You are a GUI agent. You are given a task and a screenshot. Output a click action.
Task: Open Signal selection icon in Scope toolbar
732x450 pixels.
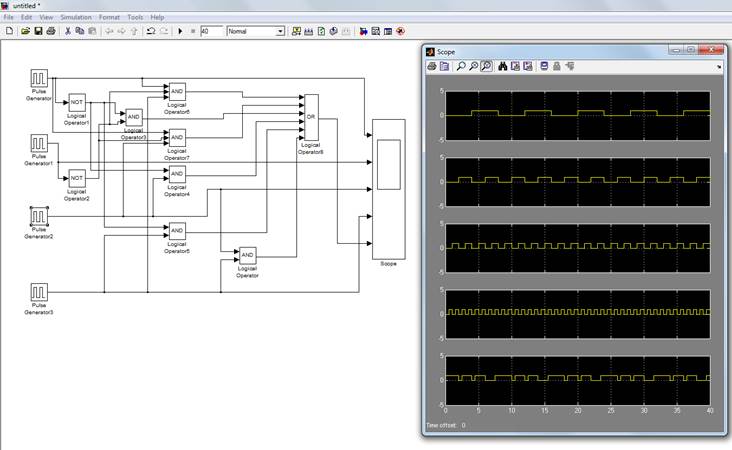570,66
